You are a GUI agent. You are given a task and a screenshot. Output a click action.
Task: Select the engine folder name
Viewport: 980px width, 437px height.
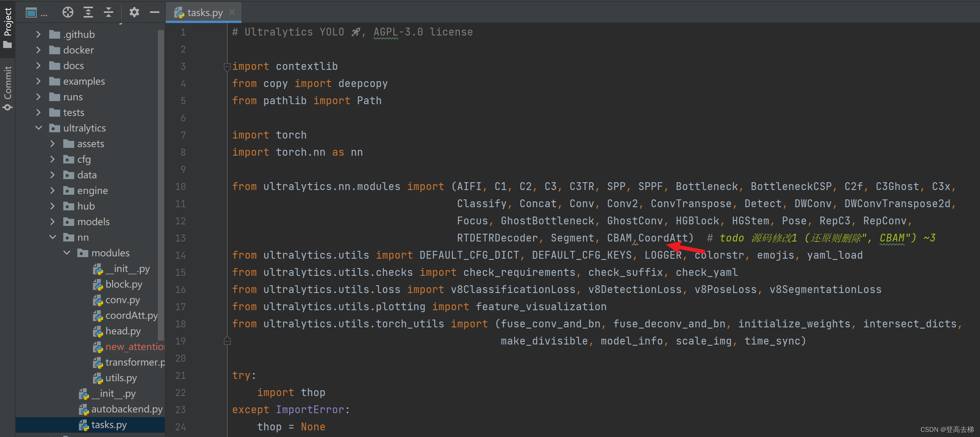(93, 190)
